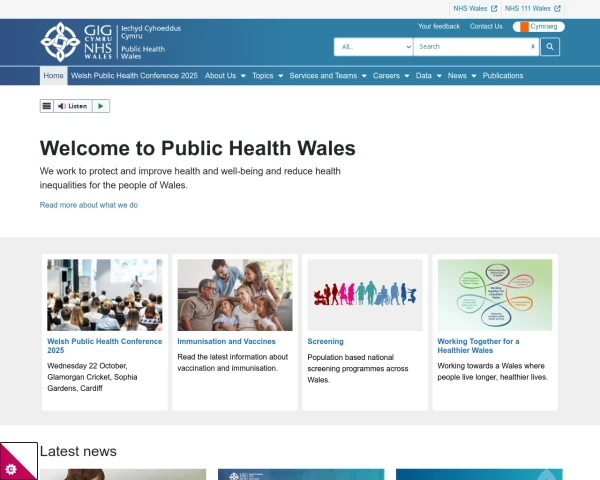Click Read more about what we do

89,205
